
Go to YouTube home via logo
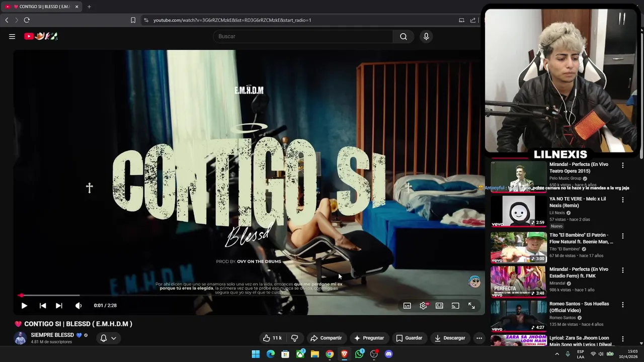(x=41, y=36)
